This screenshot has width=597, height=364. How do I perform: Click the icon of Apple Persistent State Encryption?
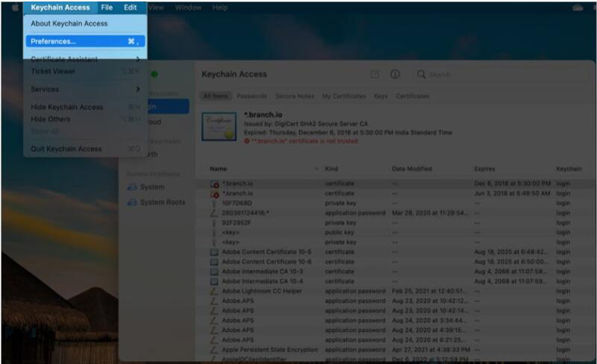tap(214, 350)
